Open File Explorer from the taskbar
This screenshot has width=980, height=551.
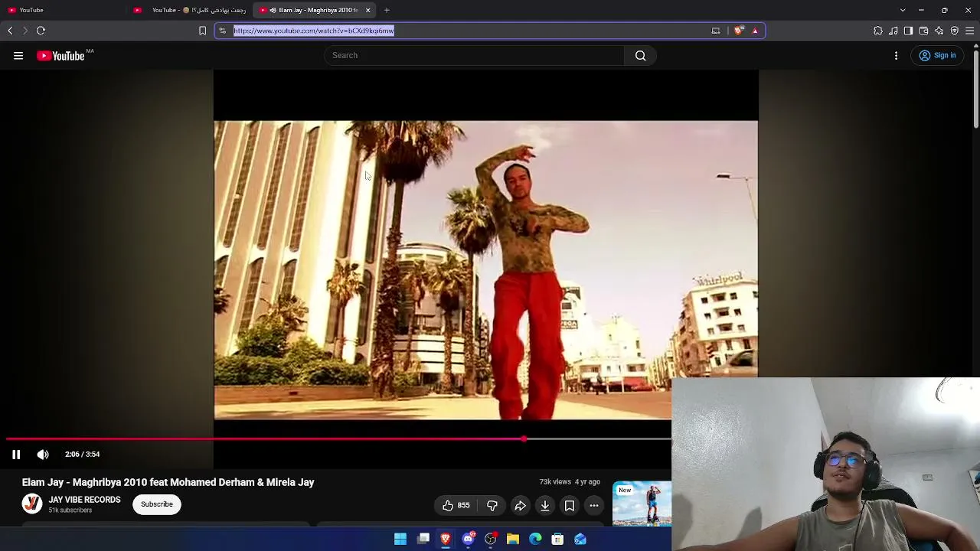[x=513, y=539]
